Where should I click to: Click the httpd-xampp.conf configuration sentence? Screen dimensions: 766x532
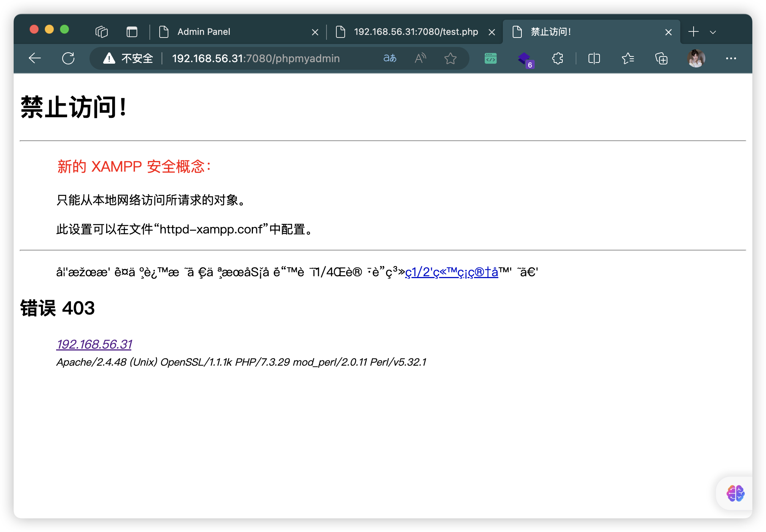(185, 229)
